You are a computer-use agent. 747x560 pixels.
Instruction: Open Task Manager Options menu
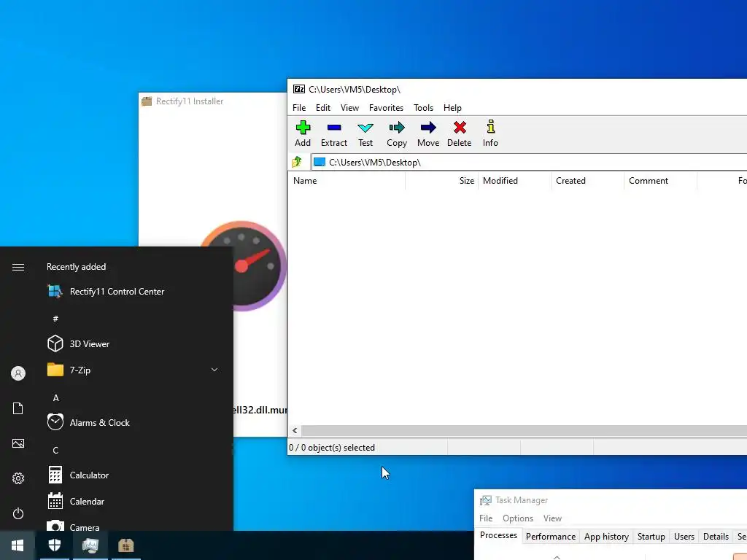(x=518, y=518)
